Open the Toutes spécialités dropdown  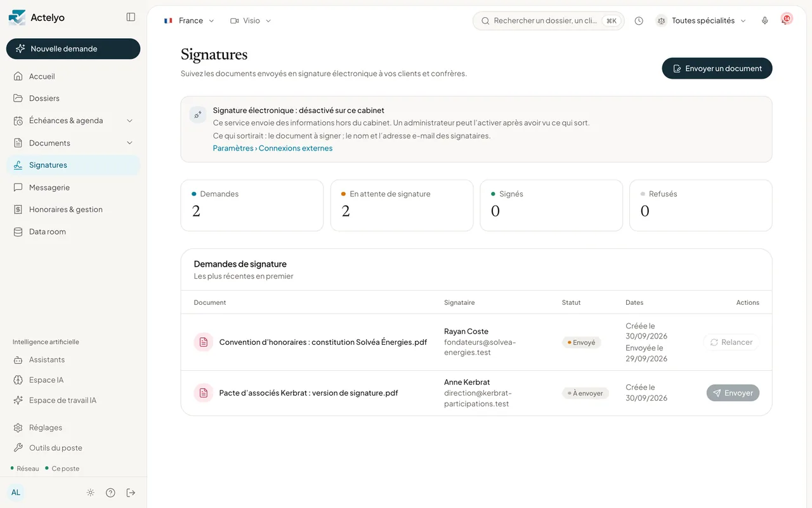[701, 21]
